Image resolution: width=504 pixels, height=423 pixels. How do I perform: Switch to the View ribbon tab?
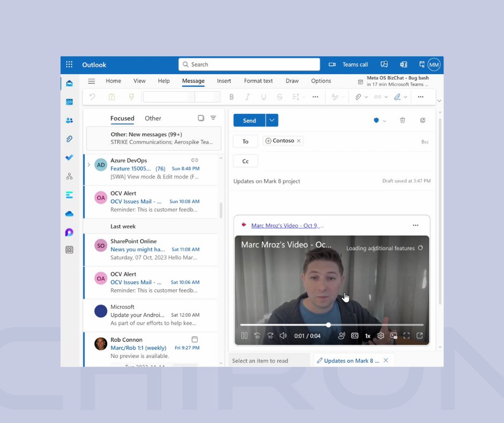point(139,81)
